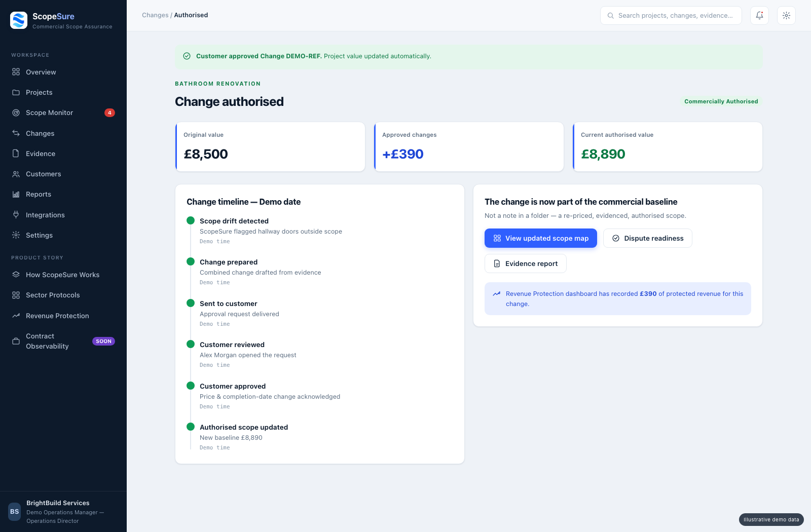Viewport: 811px width, 532px height.
Task: Open Integrations menu item
Action: click(x=63, y=215)
